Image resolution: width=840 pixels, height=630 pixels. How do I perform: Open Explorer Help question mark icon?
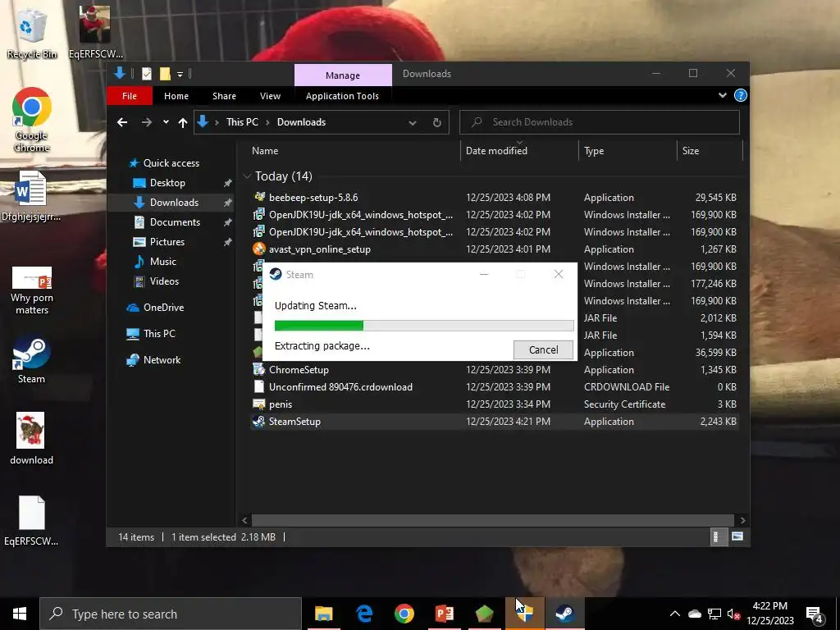click(x=741, y=95)
